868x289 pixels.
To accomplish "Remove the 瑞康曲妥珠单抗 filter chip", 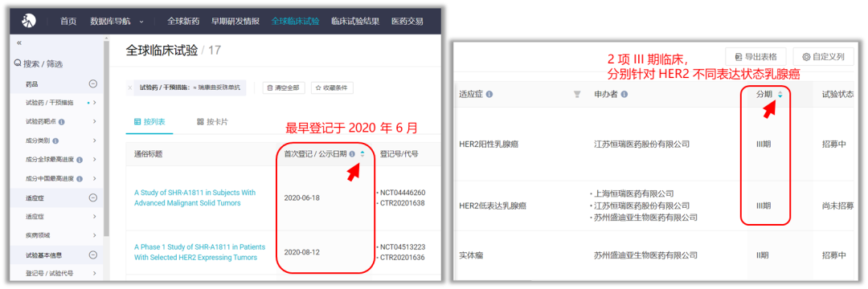I will (x=130, y=88).
